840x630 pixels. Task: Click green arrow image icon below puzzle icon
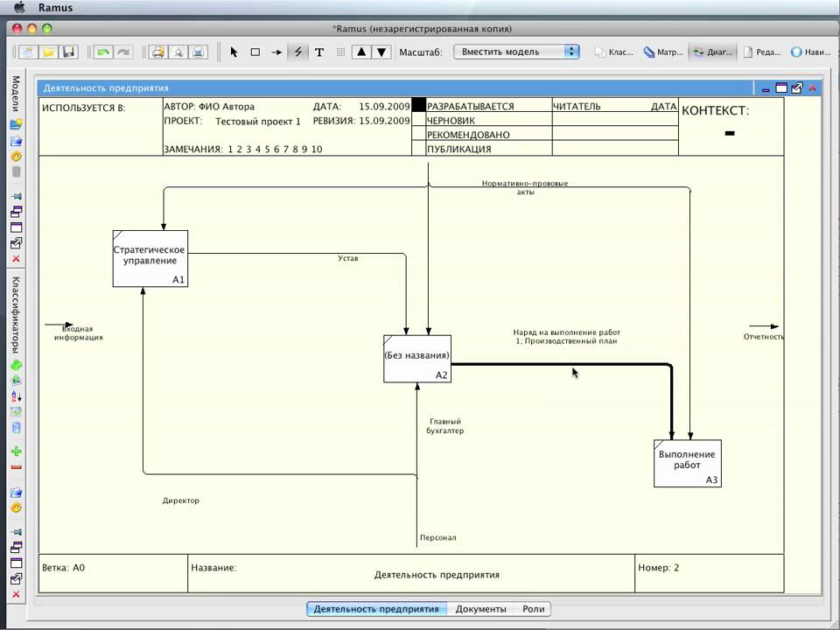(16, 381)
